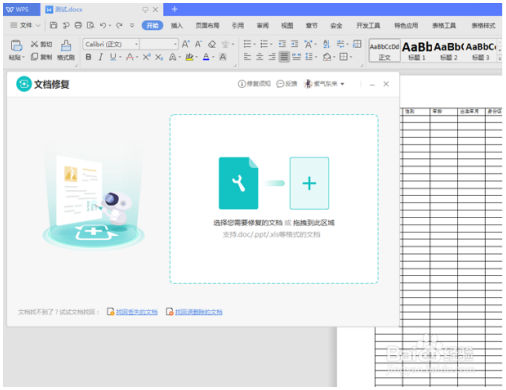Apply underline to selected text
Image resolution: width=506 pixels, height=390 pixels.
click(x=113, y=57)
